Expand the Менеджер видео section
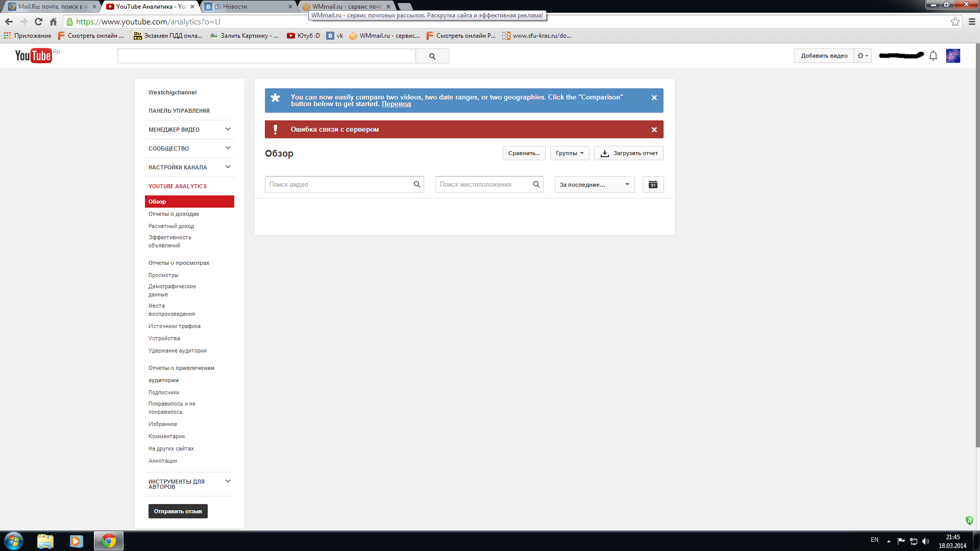The width and height of the screenshot is (980, 551). [x=228, y=129]
